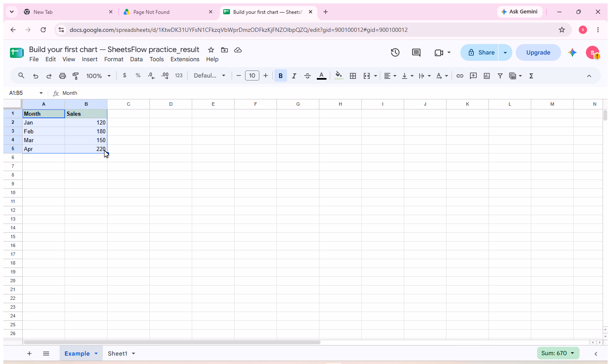
Task: Add a new sheet with plus button
Action: 29,354
